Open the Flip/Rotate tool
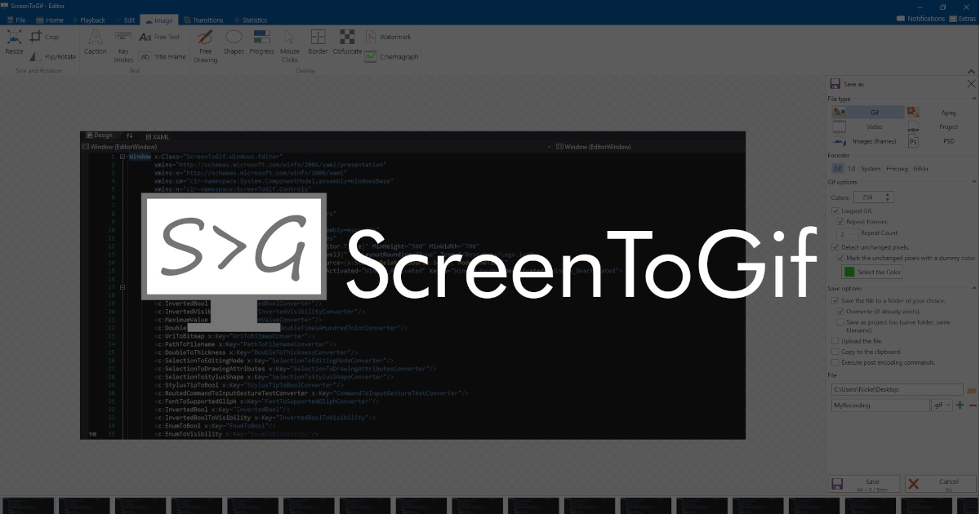 [53, 57]
